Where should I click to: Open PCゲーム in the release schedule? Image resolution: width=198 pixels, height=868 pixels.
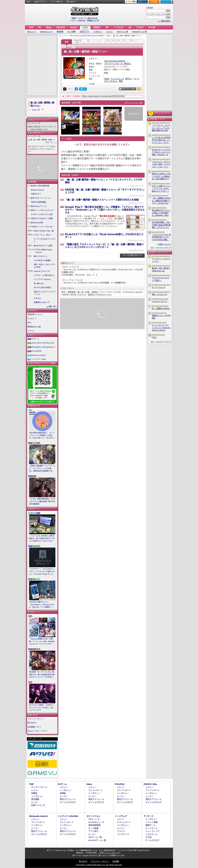pyautogui.click(x=36, y=339)
